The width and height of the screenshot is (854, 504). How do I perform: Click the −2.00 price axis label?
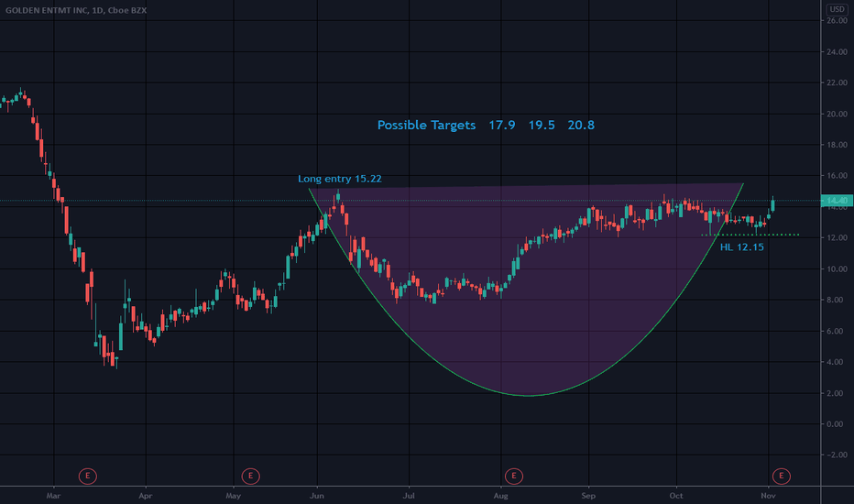coord(836,455)
